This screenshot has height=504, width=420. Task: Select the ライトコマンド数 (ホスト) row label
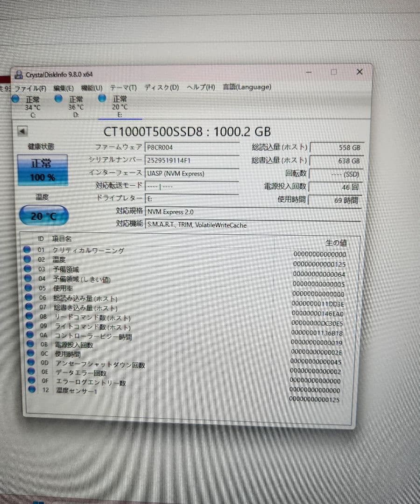tap(93, 327)
